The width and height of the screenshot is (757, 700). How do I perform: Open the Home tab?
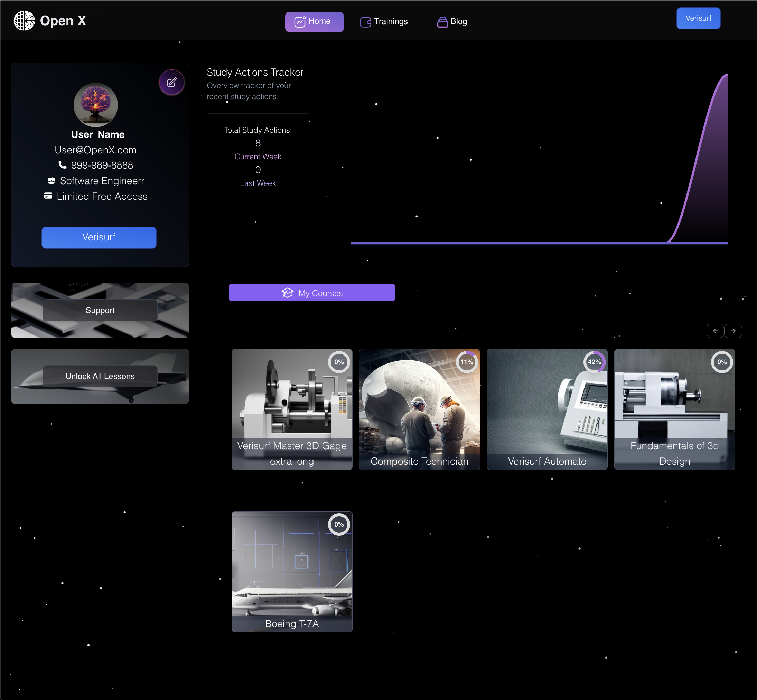[314, 21]
